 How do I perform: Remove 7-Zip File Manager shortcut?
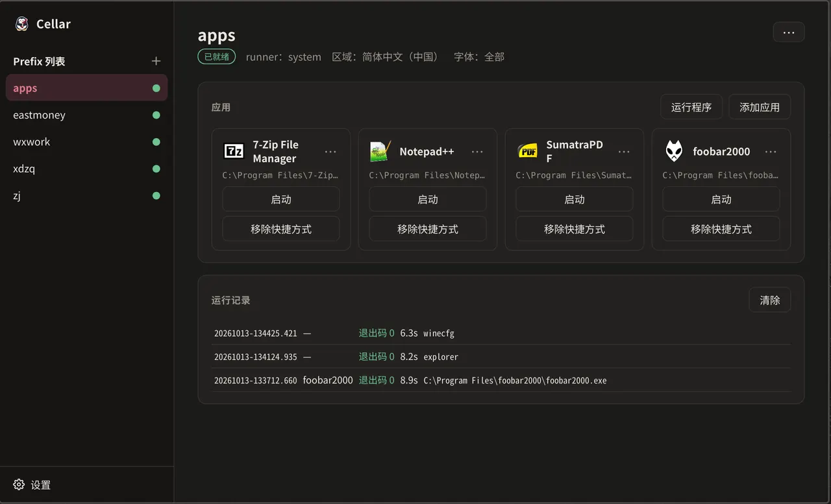tap(281, 229)
